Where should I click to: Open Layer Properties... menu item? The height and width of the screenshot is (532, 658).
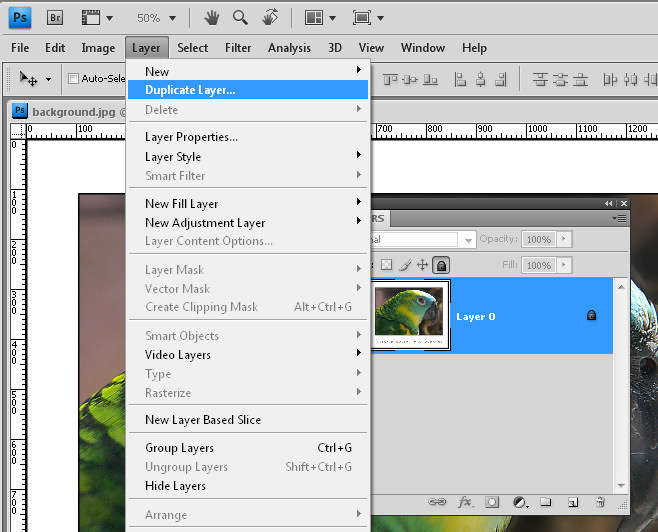(248, 137)
